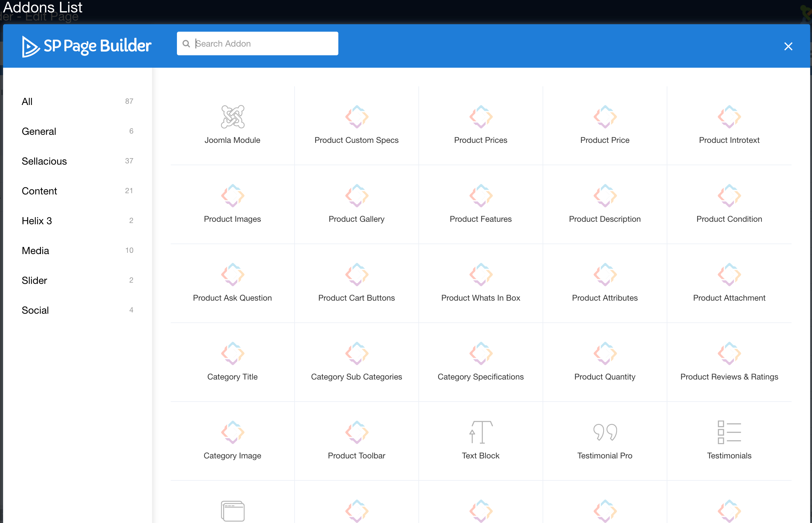The width and height of the screenshot is (812, 523).
Task: Select the Category Image addon
Action: click(232, 440)
